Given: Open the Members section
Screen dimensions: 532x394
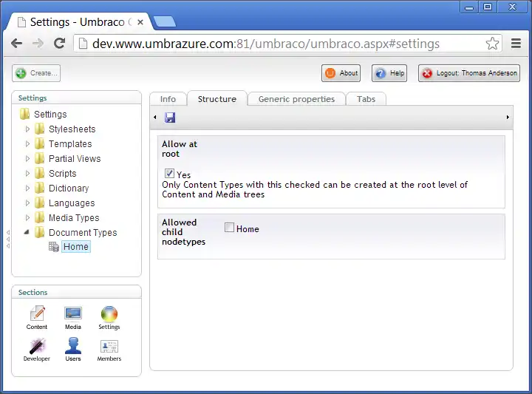Looking at the screenshot, I should point(109,350).
